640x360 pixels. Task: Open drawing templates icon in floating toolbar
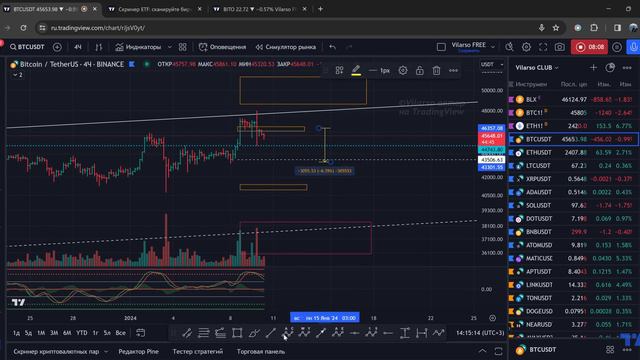click(x=339, y=70)
